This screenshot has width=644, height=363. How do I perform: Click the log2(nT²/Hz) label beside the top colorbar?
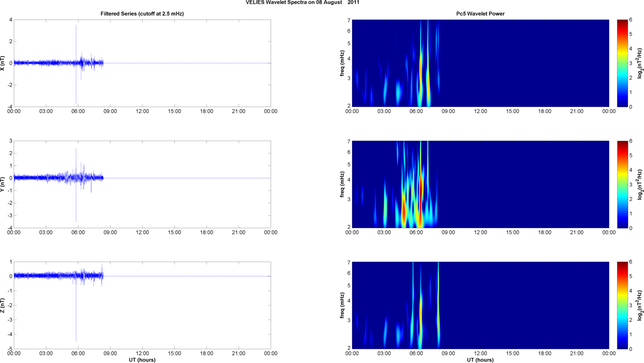pos(640,63)
